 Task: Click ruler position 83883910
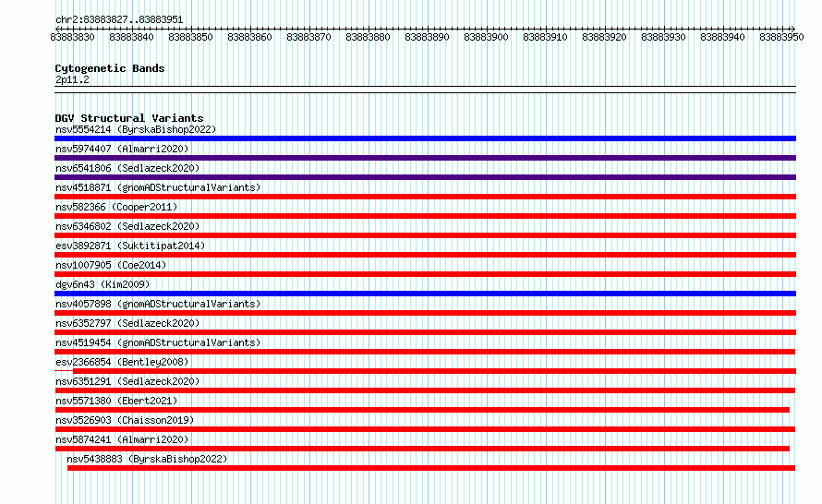pos(545,37)
